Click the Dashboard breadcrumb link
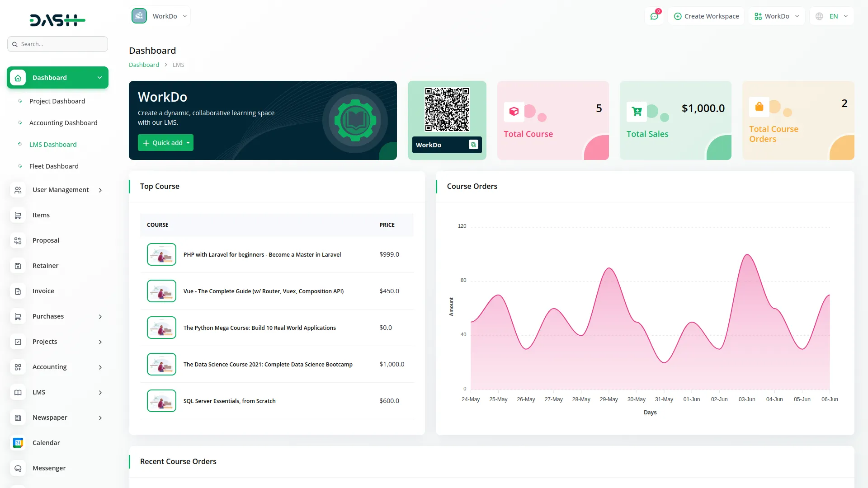Screen dimensions: 868x488 (144, 65)
